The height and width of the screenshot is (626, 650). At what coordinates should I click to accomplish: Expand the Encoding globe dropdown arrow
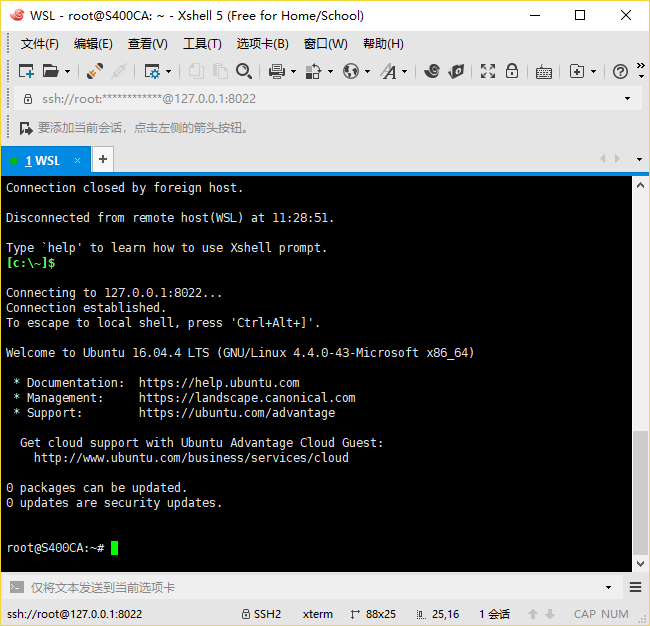click(x=368, y=72)
